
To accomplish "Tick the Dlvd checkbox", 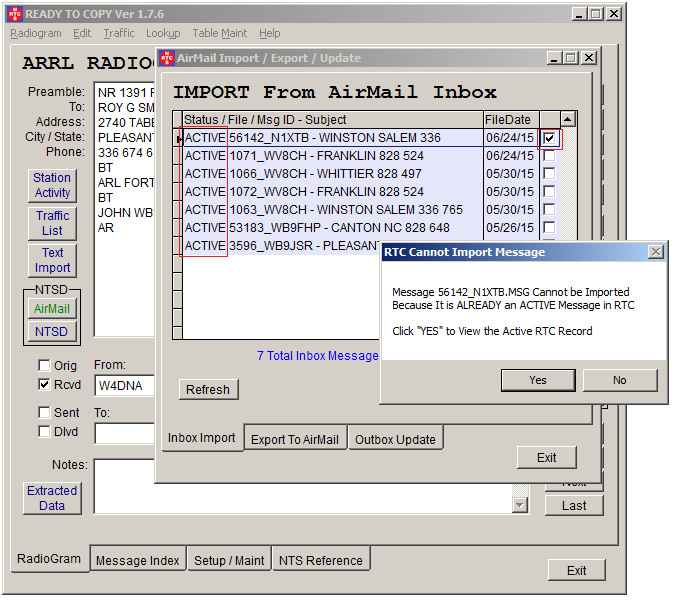I will [44, 431].
